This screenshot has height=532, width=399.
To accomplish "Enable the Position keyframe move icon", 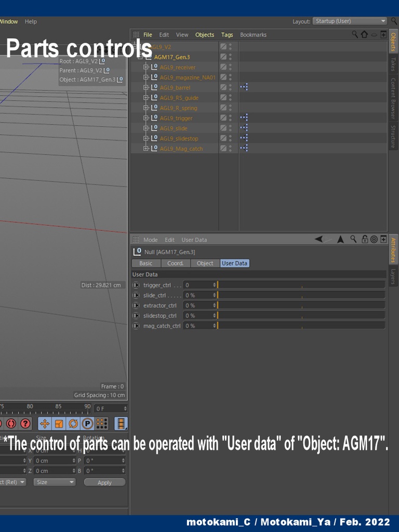I will click(x=45, y=423).
